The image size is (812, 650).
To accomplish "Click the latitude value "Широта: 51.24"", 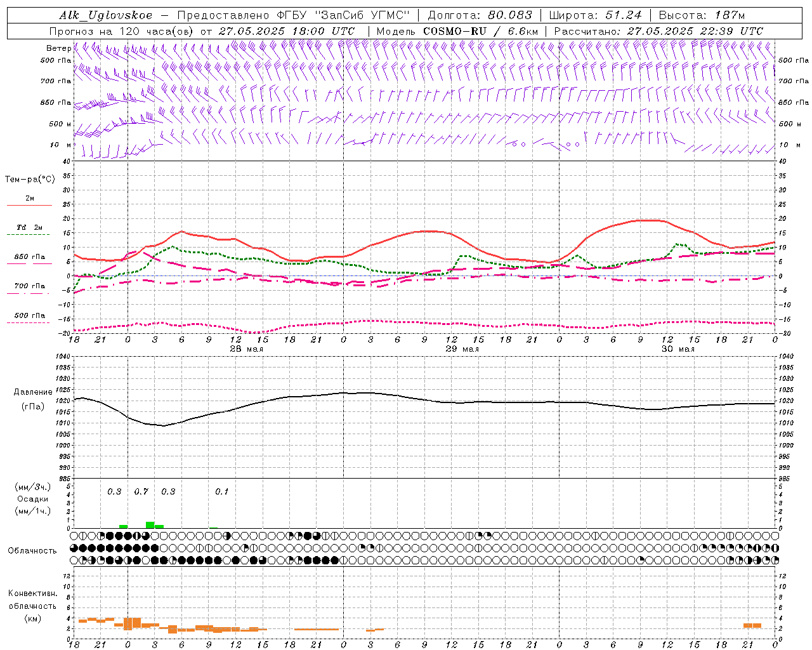I will pos(595,15).
